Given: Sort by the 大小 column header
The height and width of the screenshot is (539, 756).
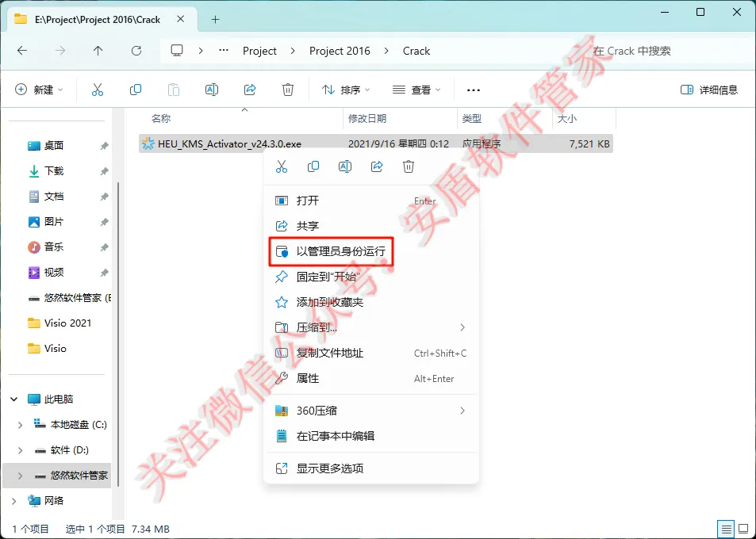Looking at the screenshot, I should 585,118.
